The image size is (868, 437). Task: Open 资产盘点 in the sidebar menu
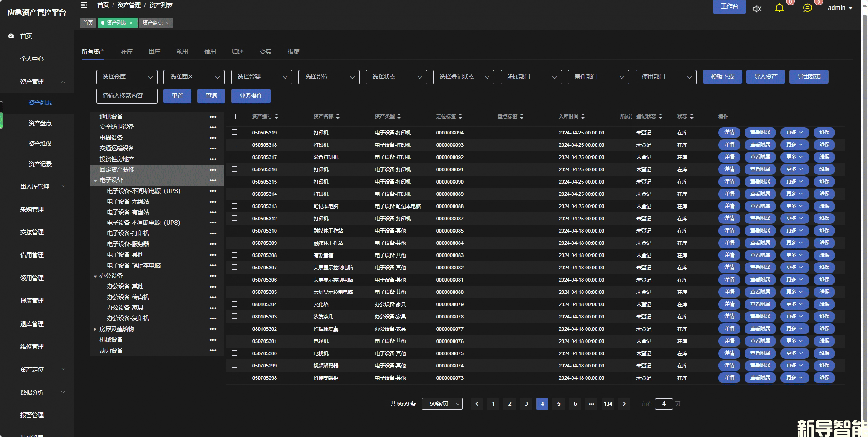pyautogui.click(x=40, y=123)
